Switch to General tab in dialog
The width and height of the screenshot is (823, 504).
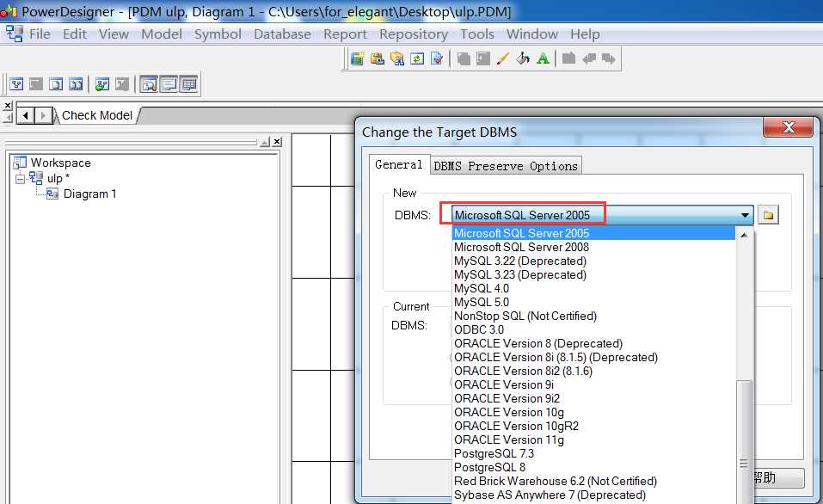[399, 164]
